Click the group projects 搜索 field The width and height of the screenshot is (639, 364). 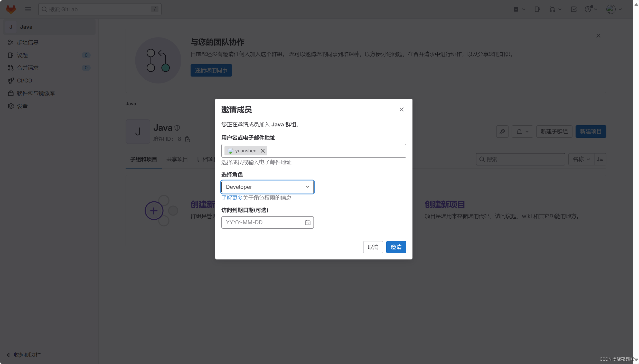520,159
